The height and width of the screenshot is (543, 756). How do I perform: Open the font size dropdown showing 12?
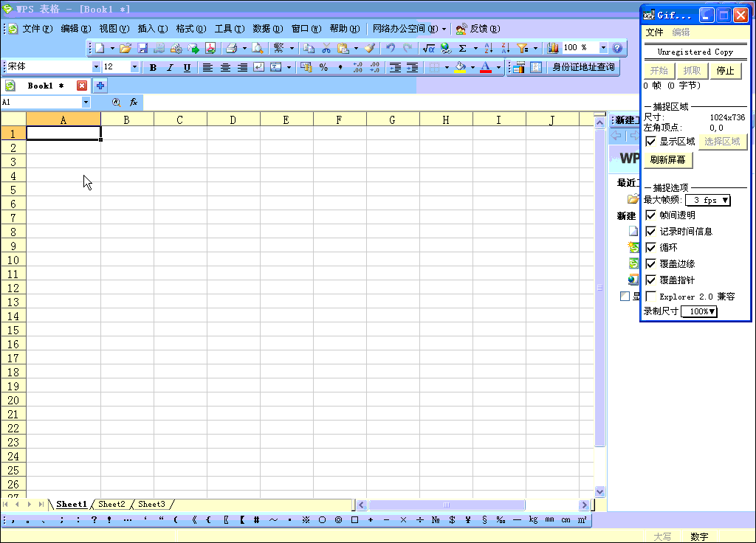(x=134, y=67)
